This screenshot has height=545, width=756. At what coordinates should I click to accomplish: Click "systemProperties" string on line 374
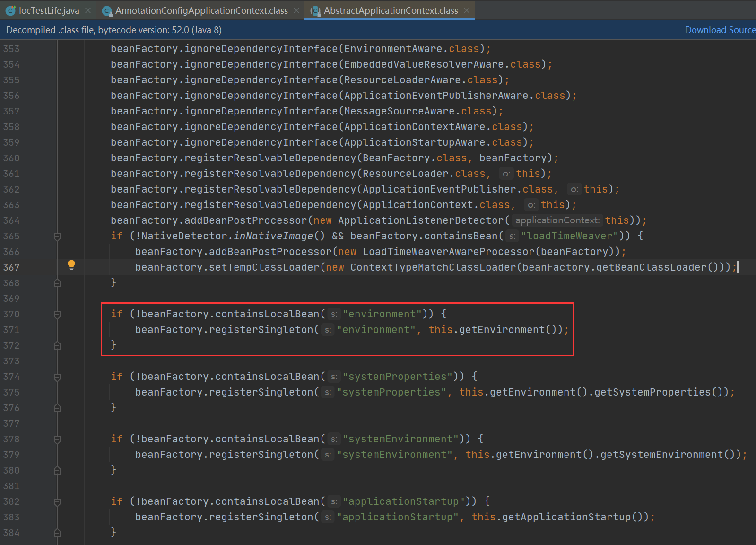click(x=398, y=377)
